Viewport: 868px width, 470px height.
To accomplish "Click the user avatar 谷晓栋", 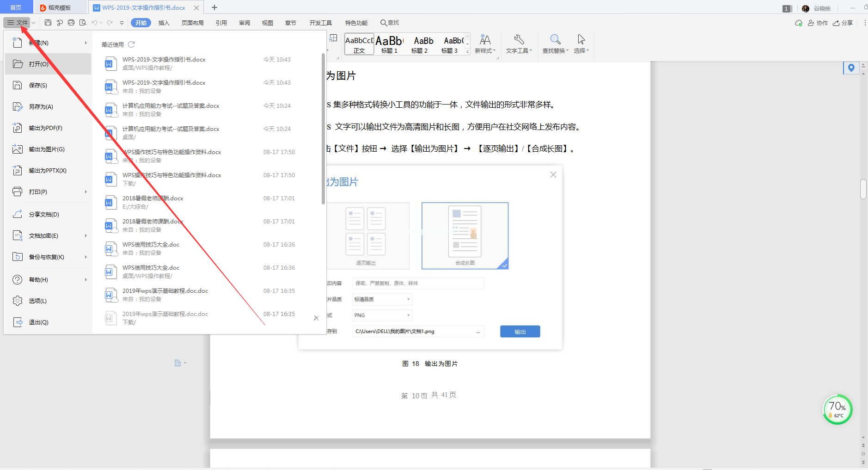I will pos(806,8).
